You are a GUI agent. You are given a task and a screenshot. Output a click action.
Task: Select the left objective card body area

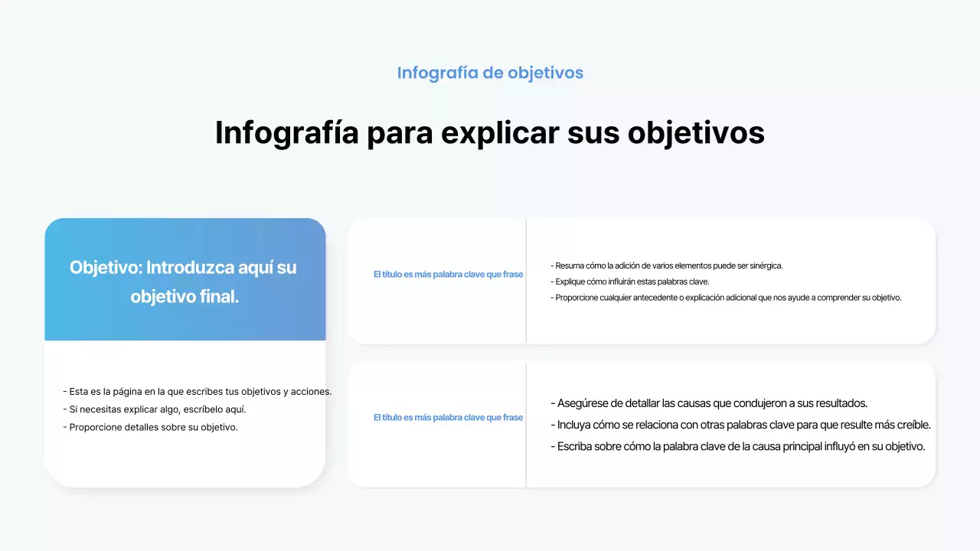click(185, 413)
